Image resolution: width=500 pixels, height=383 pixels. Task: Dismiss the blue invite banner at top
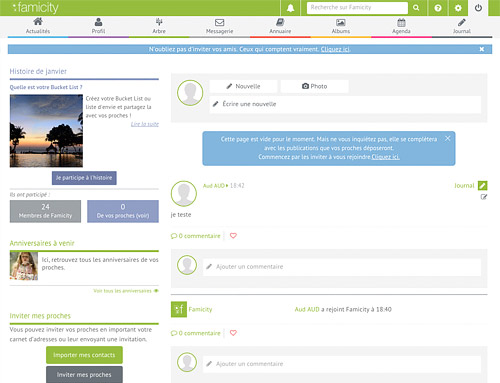click(x=482, y=49)
